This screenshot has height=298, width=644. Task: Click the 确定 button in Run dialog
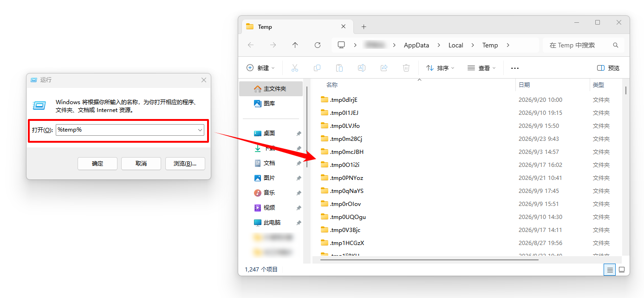click(98, 164)
